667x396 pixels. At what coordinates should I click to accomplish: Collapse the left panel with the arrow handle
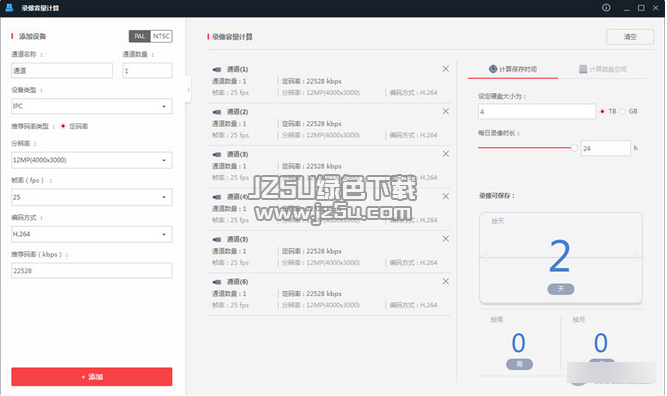[188, 90]
